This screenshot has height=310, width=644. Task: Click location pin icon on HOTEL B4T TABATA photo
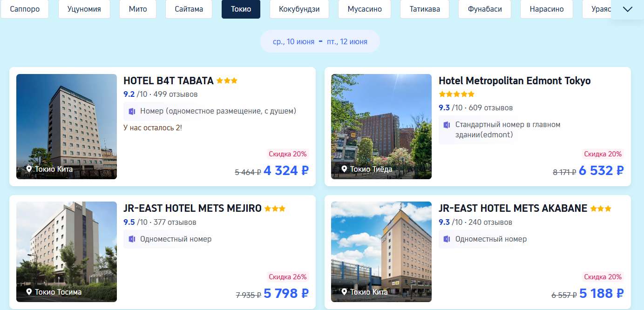[x=29, y=169]
